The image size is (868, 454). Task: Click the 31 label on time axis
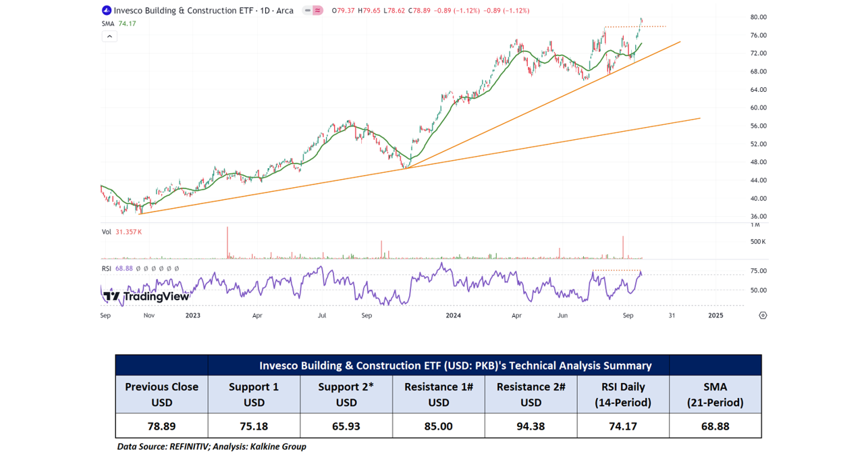tap(672, 316)
